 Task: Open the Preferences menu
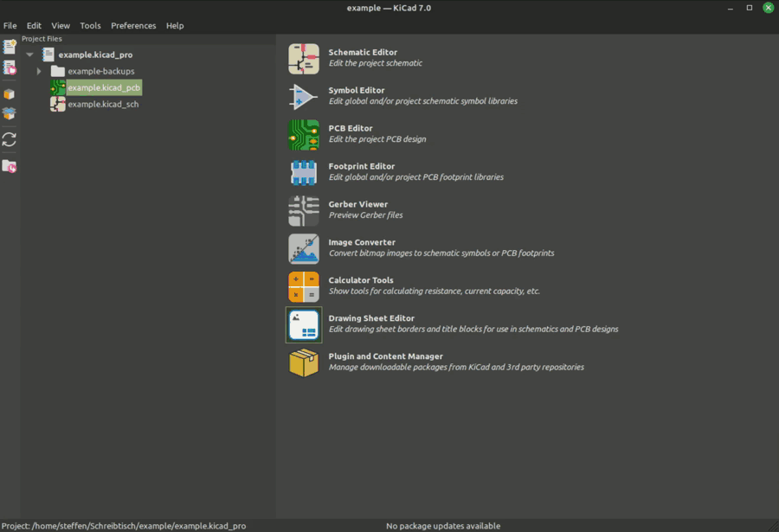click(x=133, y=25)
